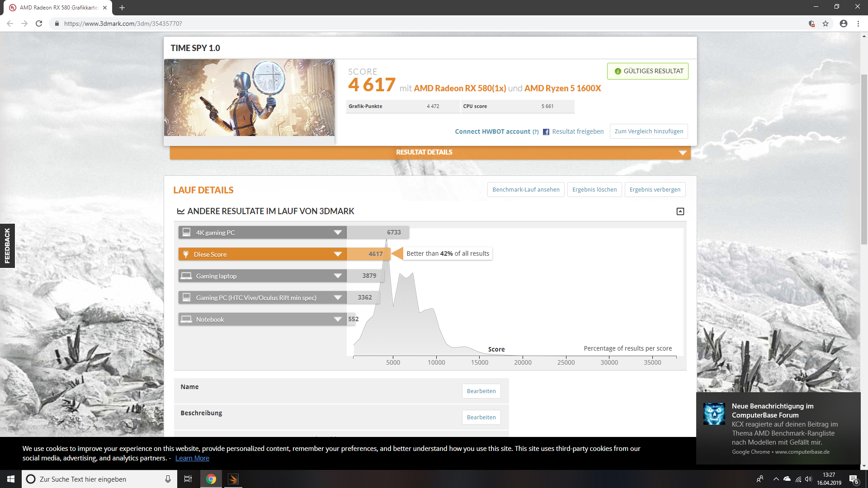
Task: Collapse the results chart panel icon
Action: [x=680, y=211]
